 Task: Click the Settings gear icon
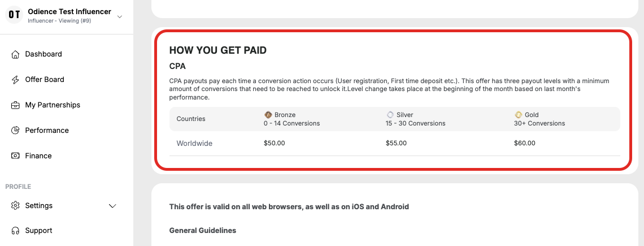pos(15,206)
